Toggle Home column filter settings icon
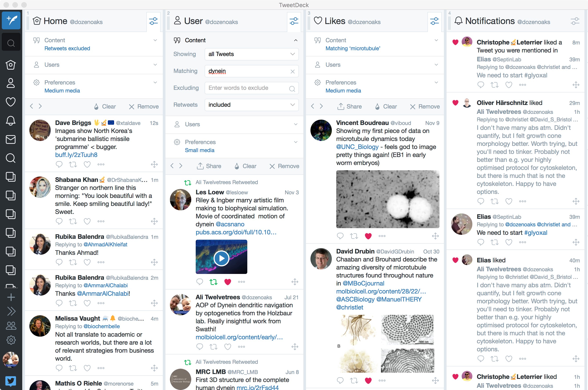Viewport: 588px width, 390px height. pos(153,21)
